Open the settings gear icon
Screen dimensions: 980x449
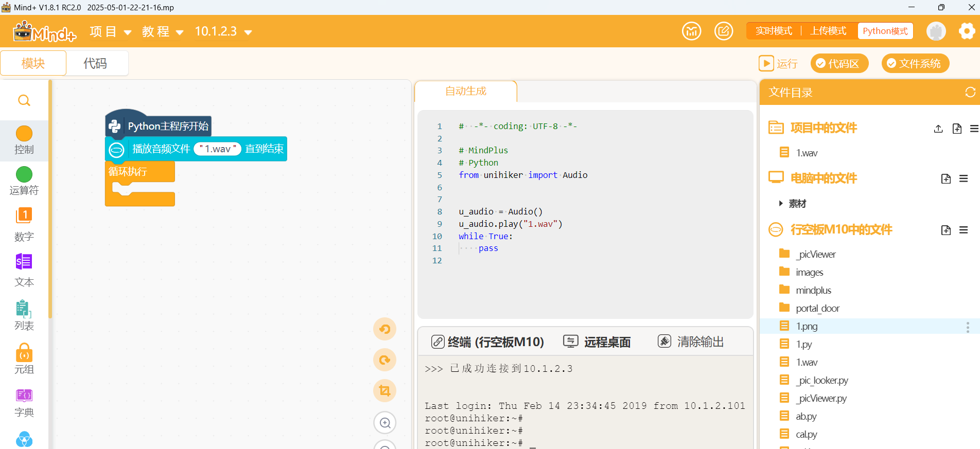[x=967, y=31]
